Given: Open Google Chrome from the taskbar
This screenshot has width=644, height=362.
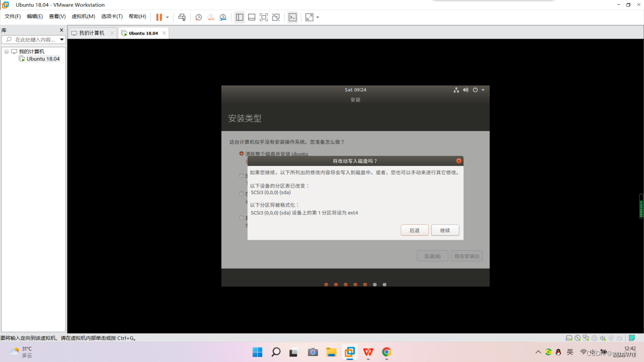Looking at the screenshot, I should pyautogui.click(x=386, y=352).
